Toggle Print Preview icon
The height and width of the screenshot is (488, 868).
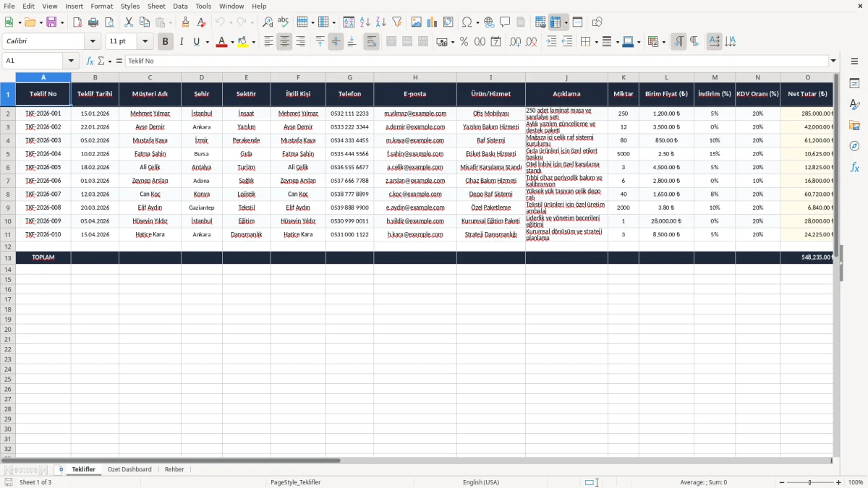(110, 22)
